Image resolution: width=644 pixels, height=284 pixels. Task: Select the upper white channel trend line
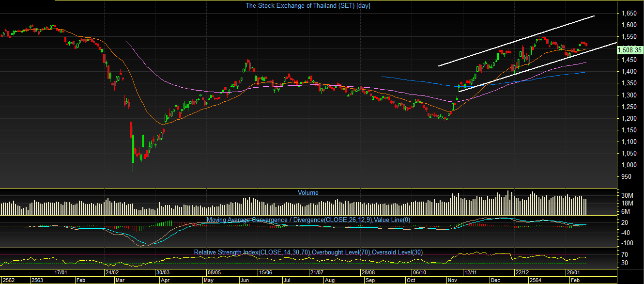[x=516, y=41]
